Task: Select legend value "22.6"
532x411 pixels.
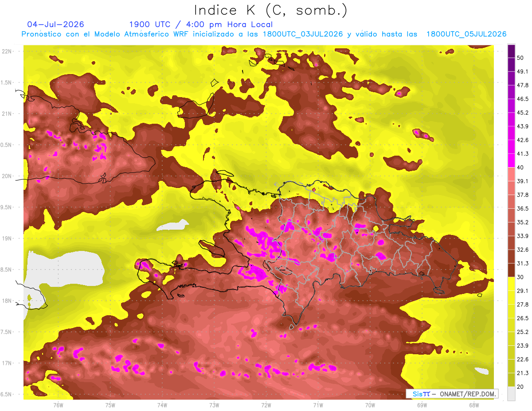Action: tap(522, 360)
